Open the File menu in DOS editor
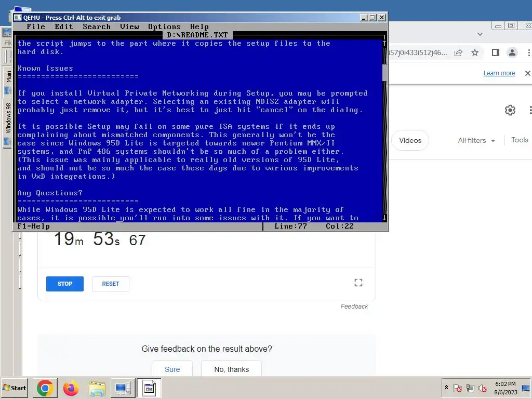This screenshot has width=532, height=399. pyautogui.click(x=36, y=27)
